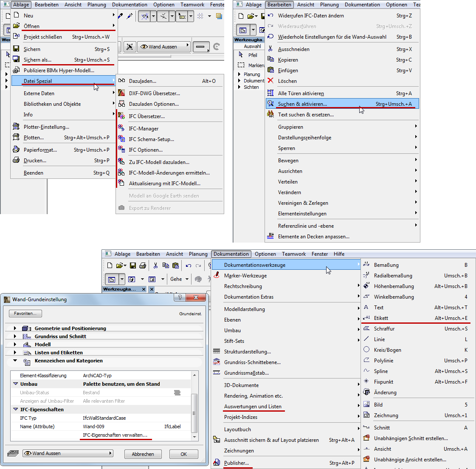
Task: Click the Widerrufen undo arrow icon
Action: coord(189,266)
